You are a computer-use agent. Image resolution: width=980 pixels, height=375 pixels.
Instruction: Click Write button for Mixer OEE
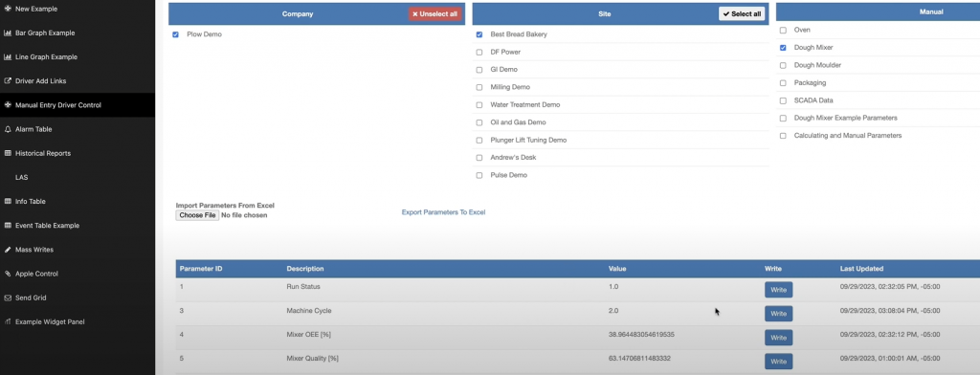pyautogui.click(x=778, y=338)
